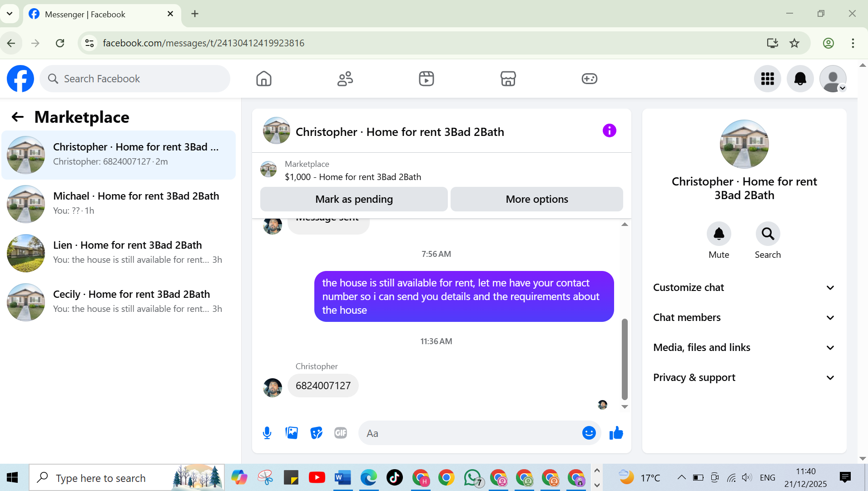Expand Chat members section

point(744,317)
